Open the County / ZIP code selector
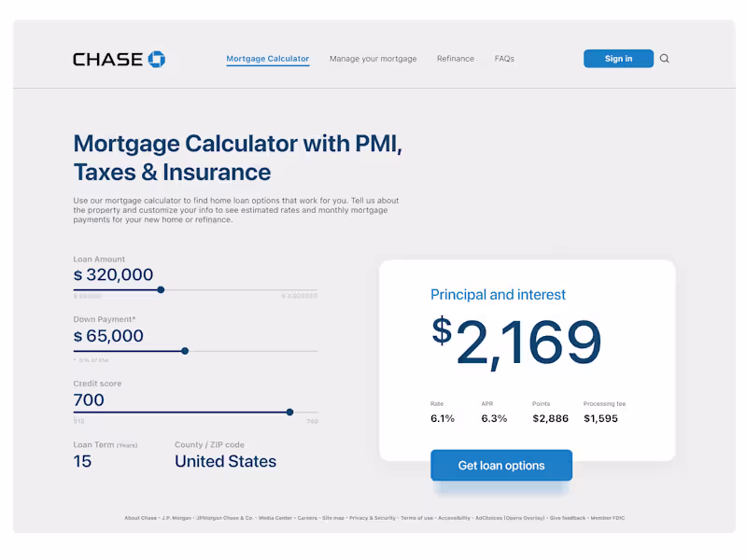The height and width of the screenshot is (560, 747). click(225, 461)
